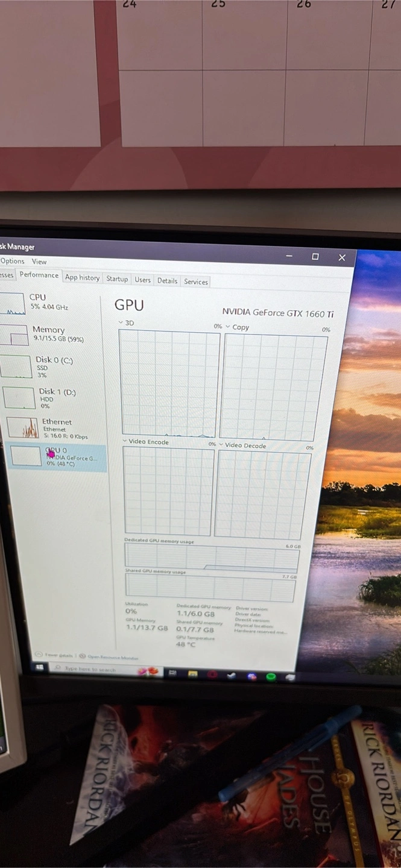Click the 0.1/7.7 GB shared memory value
The image size is (401, 868).
pyautogui.click(x=195, y=630)
